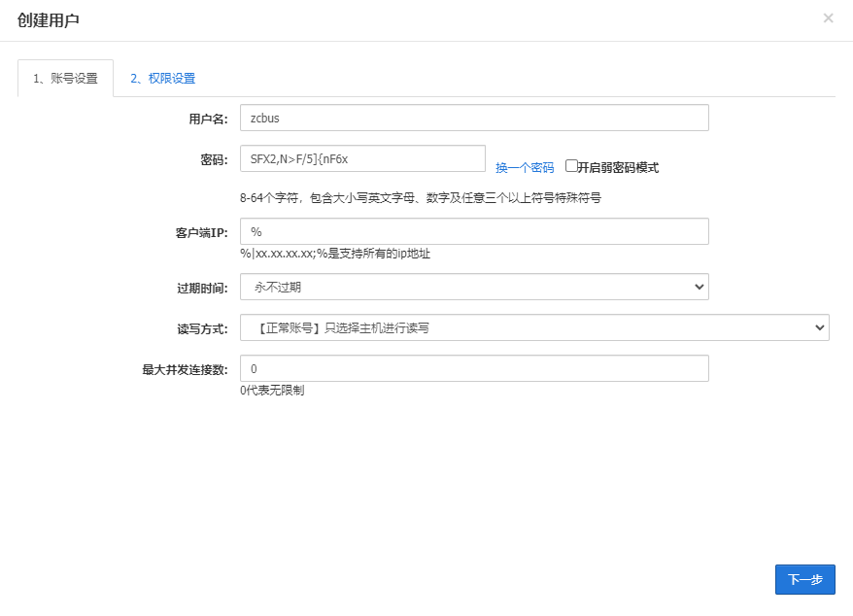Switch to the 账号设置 tab

pos(65,79)
